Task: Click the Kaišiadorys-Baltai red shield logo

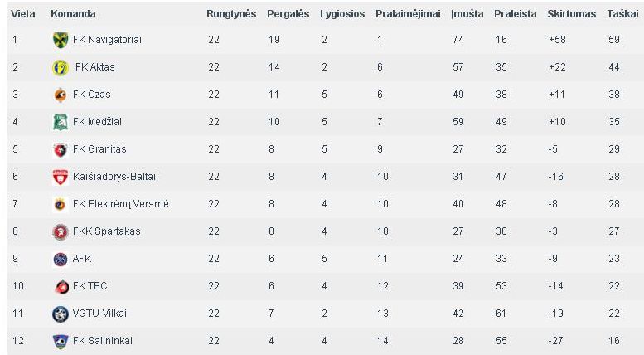Action: point(61,177)
